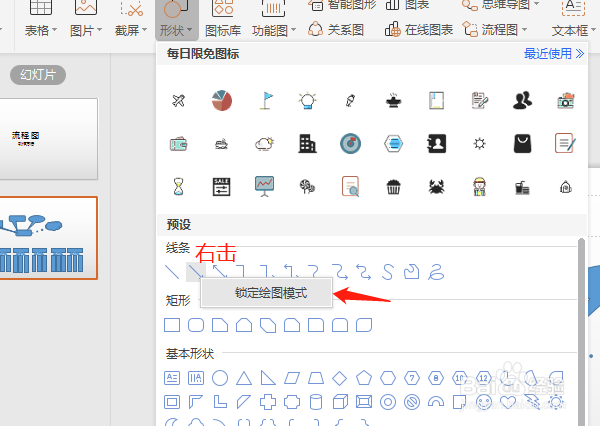The height and width of the screenshot is (426, 600).
Task: Select the heart shape in basic shapes
Action: click(x=508, y=402)
